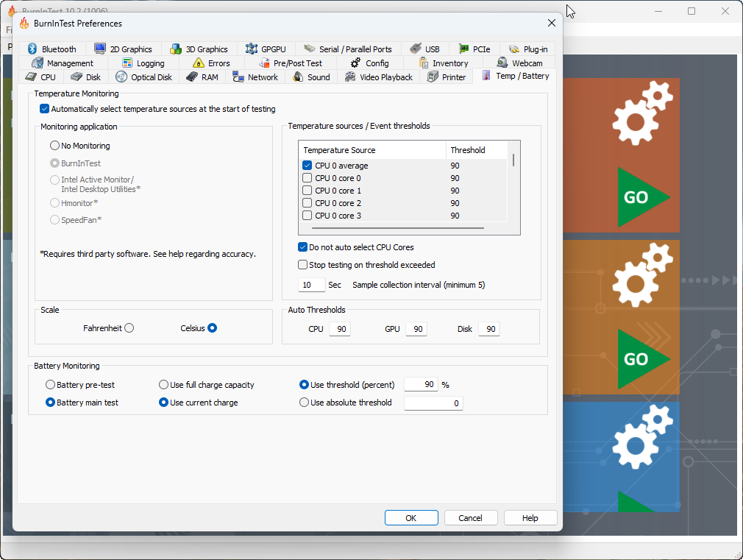Click the Bluetooth tab icon
Screen dimensions: 743x560
click(32, 49)
